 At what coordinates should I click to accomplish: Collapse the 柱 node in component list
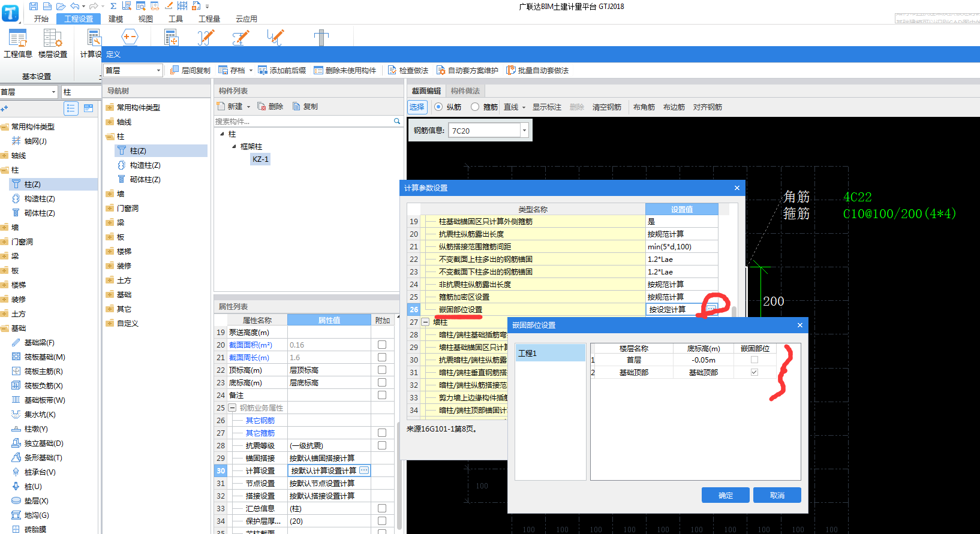[x=222, y=134]
